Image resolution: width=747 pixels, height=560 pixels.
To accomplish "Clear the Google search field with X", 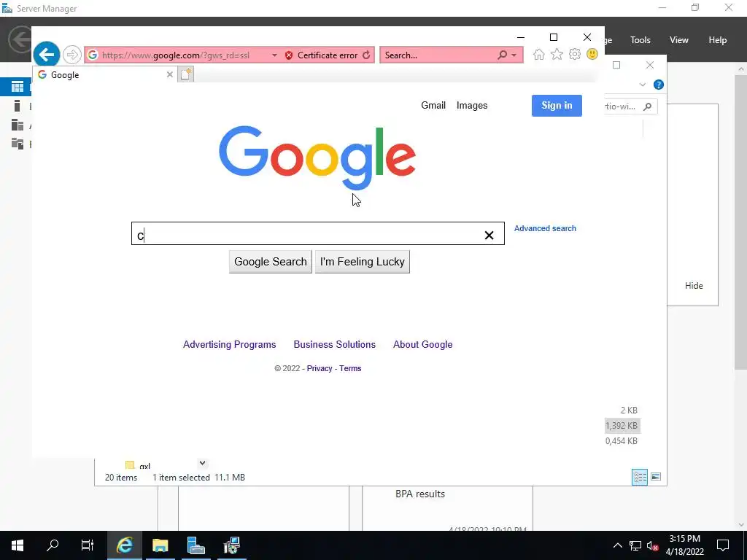I will [x=489, y=236].
